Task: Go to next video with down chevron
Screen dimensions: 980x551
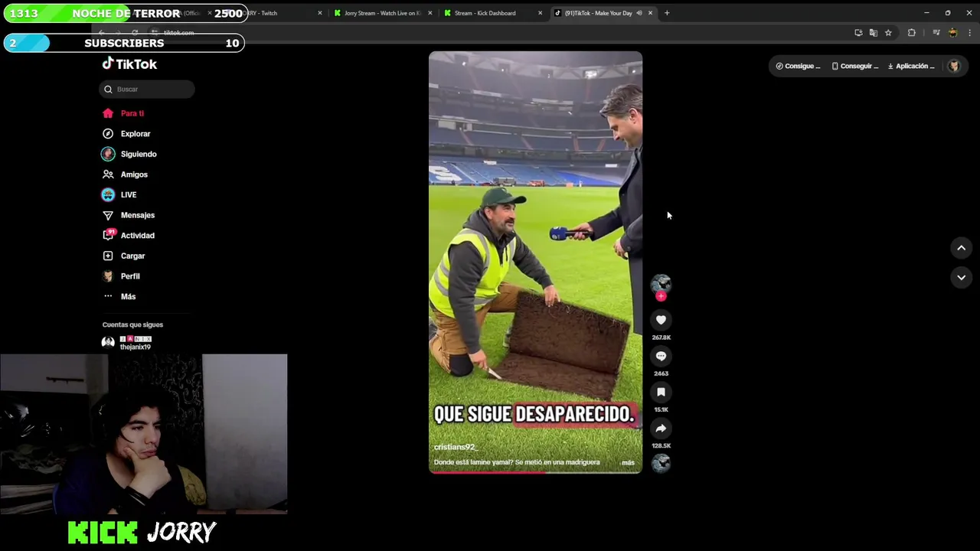Action: [962, 277]
